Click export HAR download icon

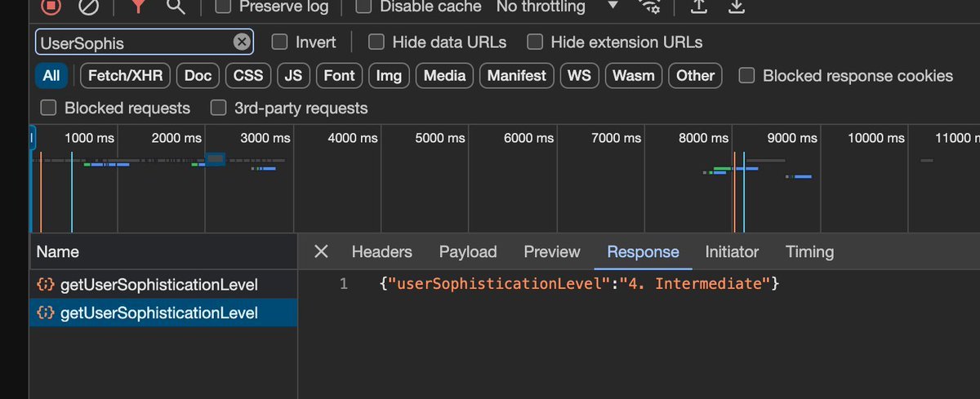pos(737,7)
